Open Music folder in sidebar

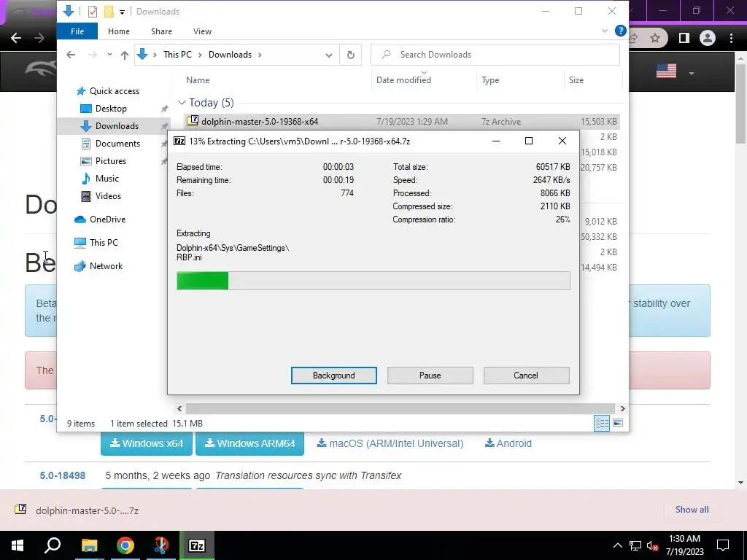click(x=107, y=179)
